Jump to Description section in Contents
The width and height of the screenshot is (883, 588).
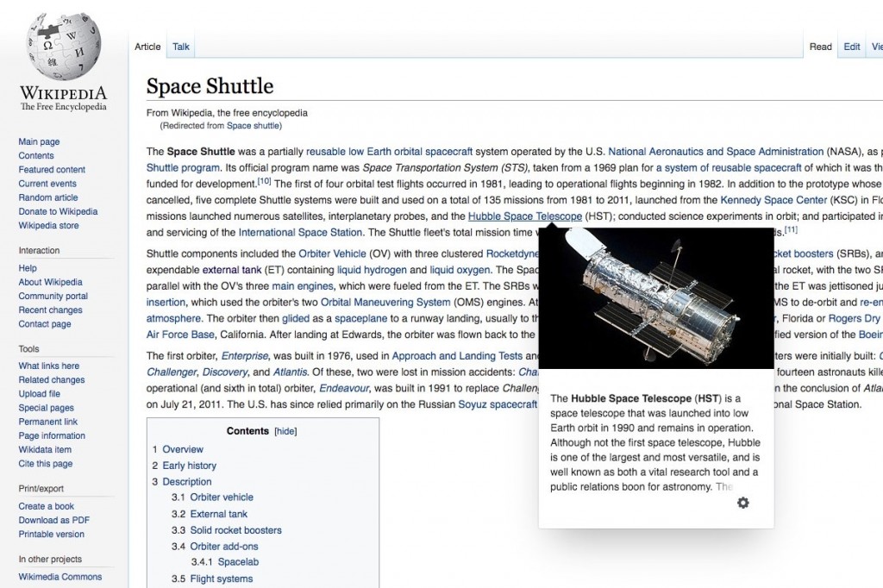coord(187,482)
